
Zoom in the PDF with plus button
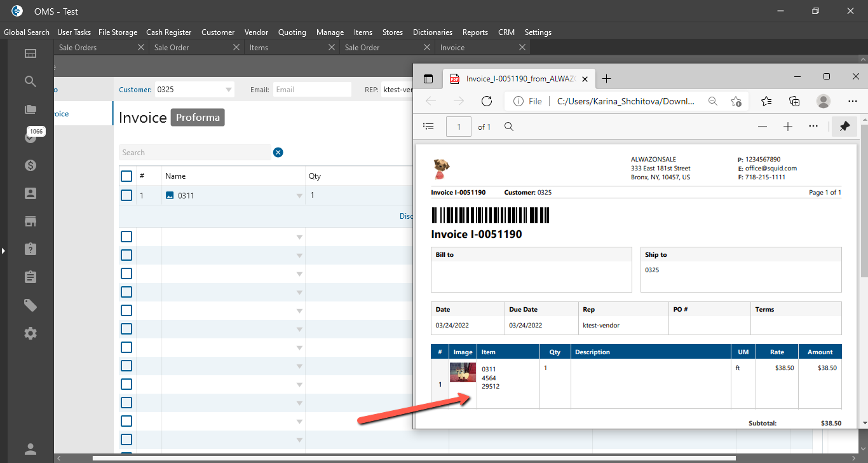(x=788, y=127)
